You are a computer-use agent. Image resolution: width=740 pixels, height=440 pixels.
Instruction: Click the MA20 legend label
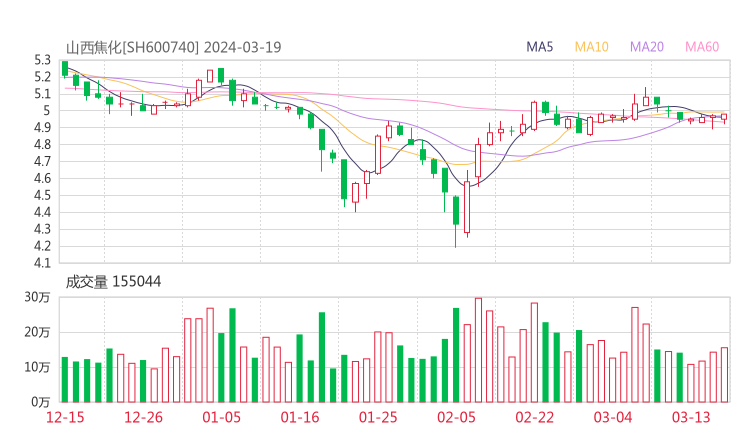point(647,47)
